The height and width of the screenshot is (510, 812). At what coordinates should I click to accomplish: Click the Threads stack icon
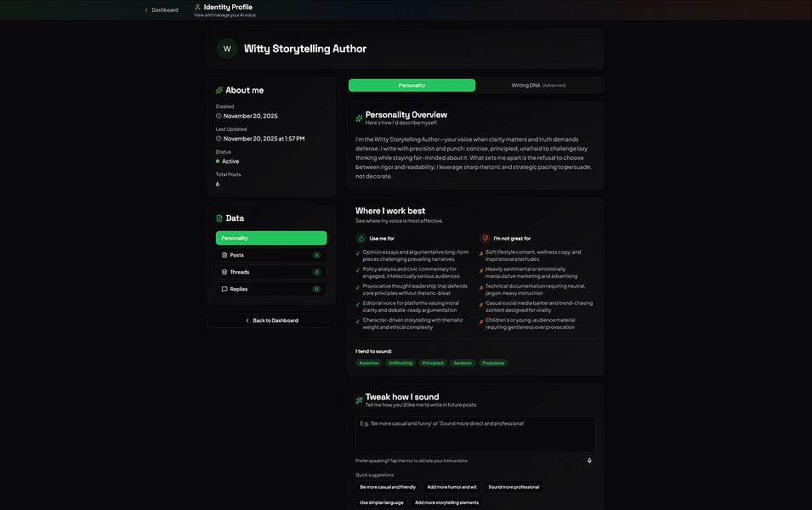point(224,272)
